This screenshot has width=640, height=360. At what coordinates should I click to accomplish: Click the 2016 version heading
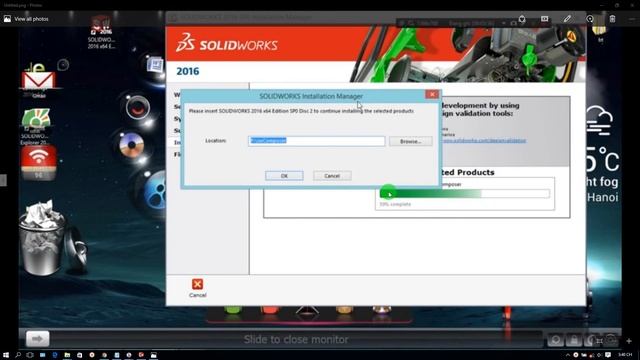click(x=188, y=71)
